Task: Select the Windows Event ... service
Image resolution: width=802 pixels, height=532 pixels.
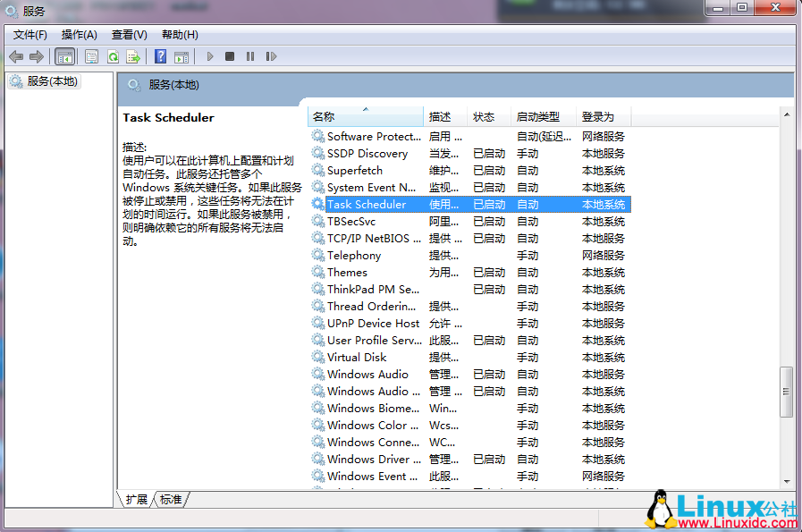Action: pyautogui.click(x=373, y=476)
